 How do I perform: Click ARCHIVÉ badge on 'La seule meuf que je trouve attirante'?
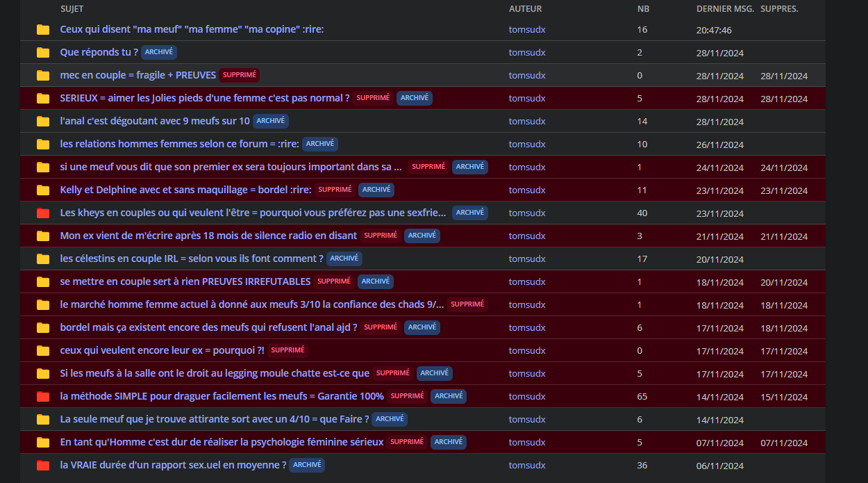(390, 419)
